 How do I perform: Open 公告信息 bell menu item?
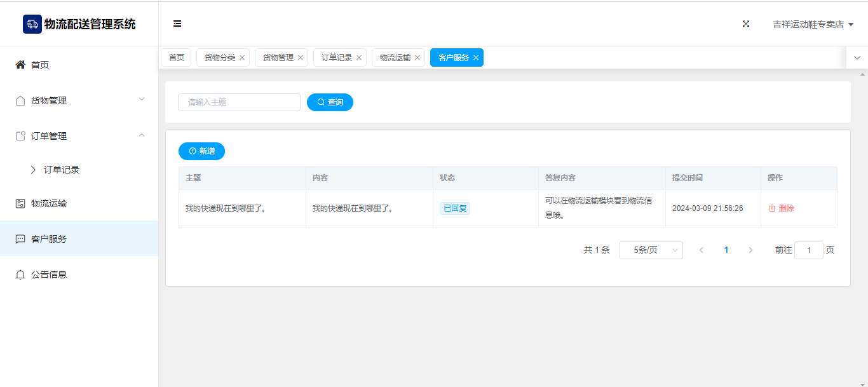(48, 275)
